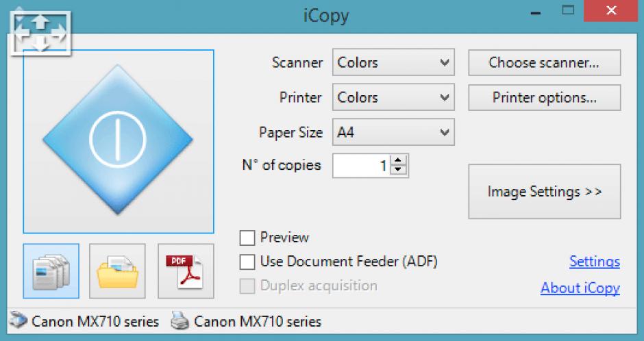
Task: Select the Copy (scan to printer) mode icon
Action: (x=51, y=271)
